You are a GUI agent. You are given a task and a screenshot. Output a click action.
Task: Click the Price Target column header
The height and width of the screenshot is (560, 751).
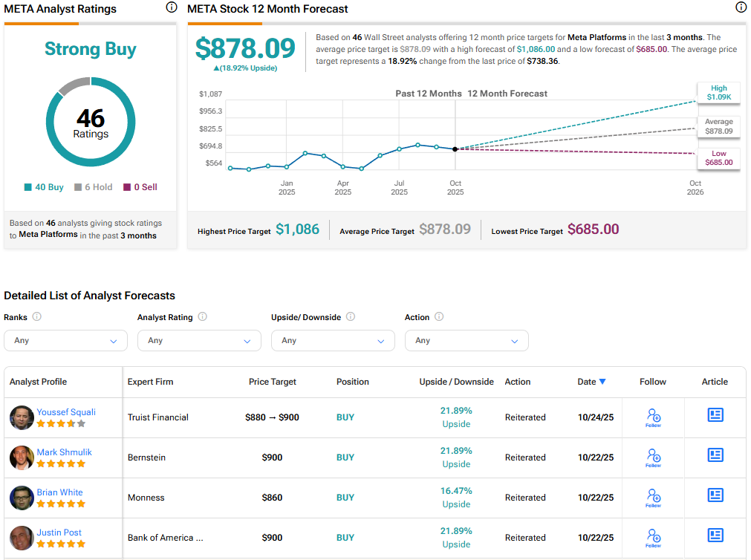(272, 382)
